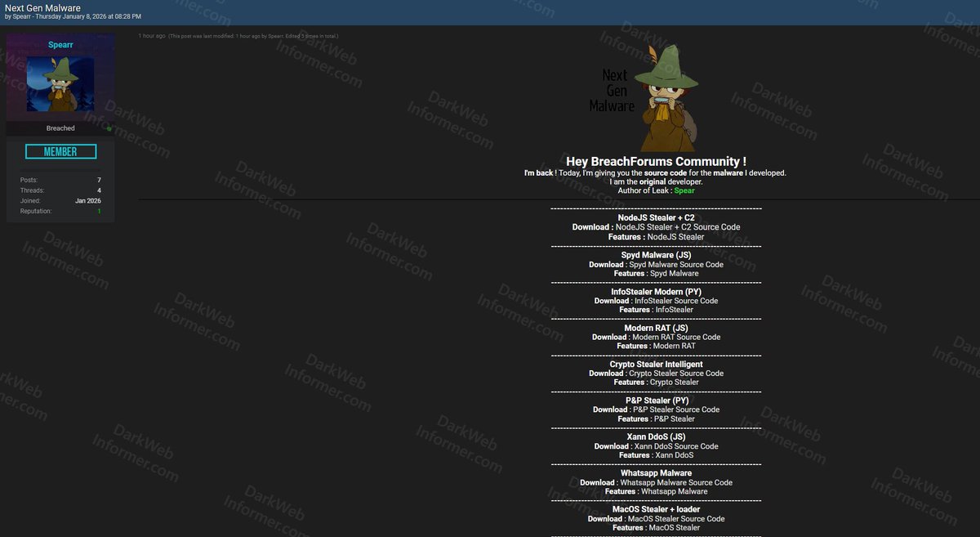The image size is (980, 537).
Task: Click the 'Modern RAT (JS)' heading
Action: [656, 328]
